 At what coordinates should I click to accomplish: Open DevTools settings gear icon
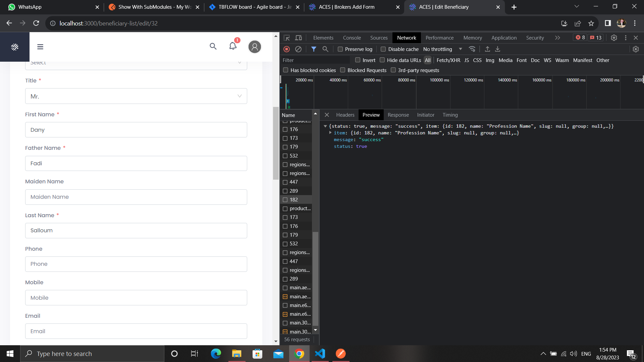[x=614, y=38]
